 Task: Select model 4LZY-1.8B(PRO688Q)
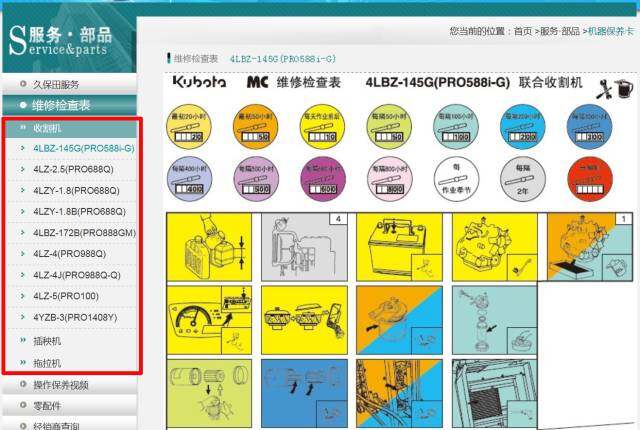79,211
